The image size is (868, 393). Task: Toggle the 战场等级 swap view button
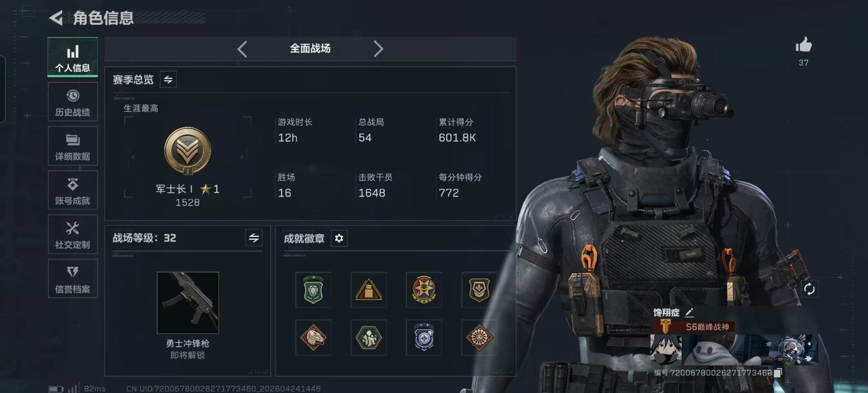tap(254, 238)
